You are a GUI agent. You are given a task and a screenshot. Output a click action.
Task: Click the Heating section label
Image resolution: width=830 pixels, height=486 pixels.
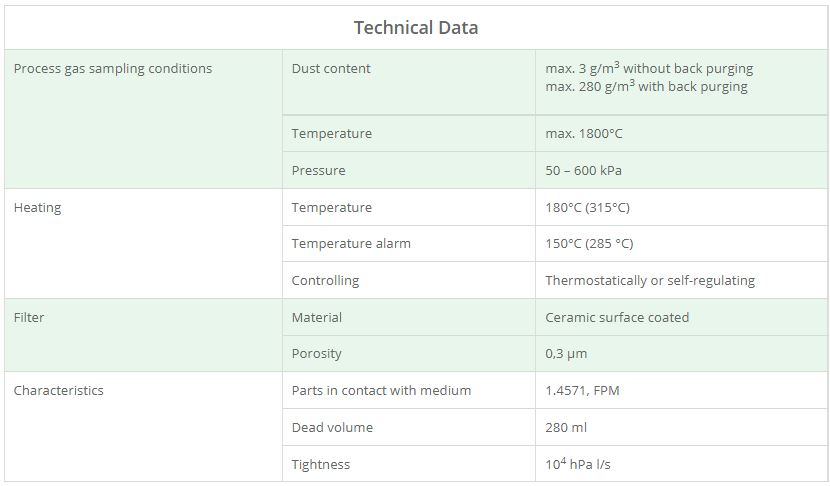pyautogui.click(x=37, y=208)
